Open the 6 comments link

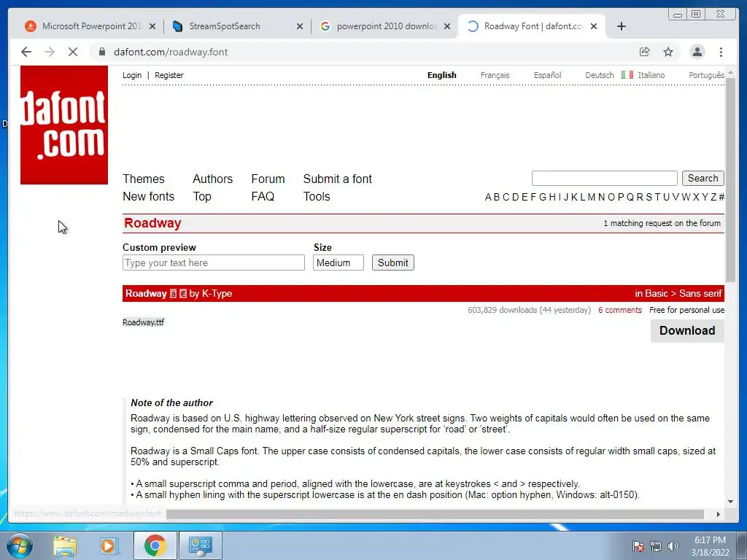tap(620, 310)
